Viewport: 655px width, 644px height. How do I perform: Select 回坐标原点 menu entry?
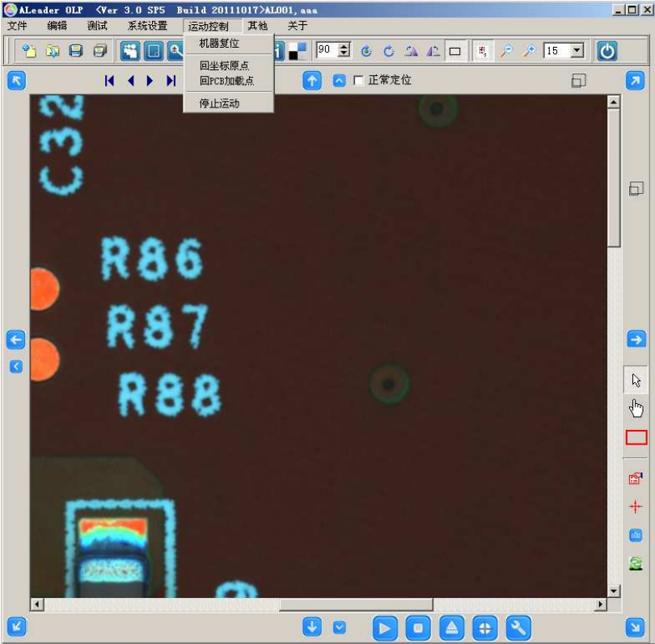tap(224, 65)
